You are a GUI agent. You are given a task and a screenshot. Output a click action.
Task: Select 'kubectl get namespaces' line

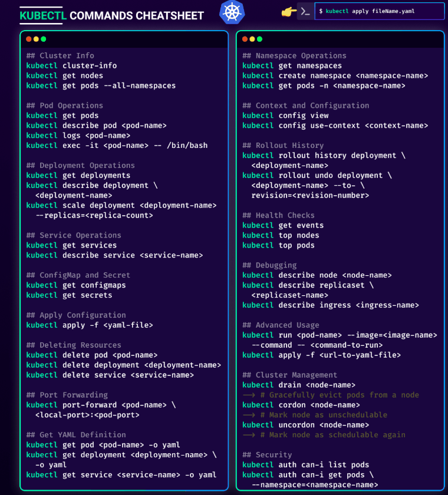click(x=292, y=65)
